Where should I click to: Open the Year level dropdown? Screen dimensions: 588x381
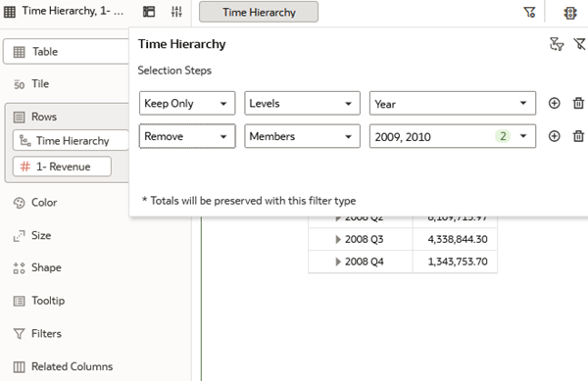pos(453,103)
